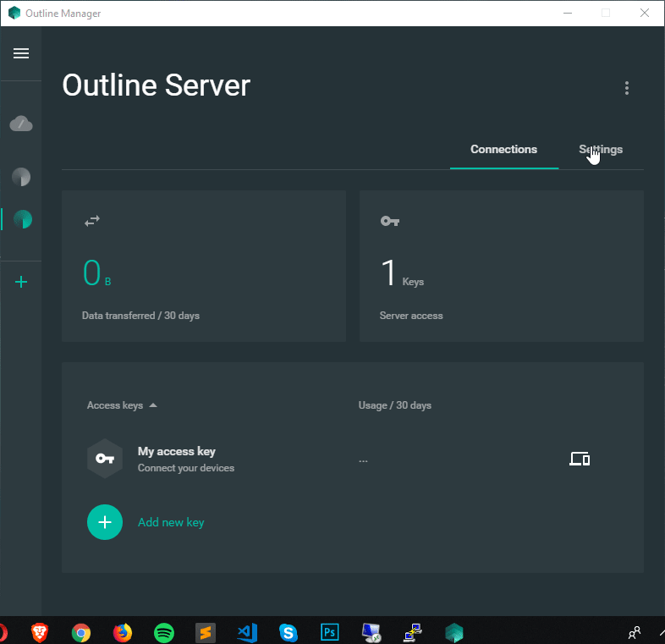The height and width of the screenshot is (644, 665).
Task: Open Brave browser from the taskbar
Action: (x=40, y=633)
